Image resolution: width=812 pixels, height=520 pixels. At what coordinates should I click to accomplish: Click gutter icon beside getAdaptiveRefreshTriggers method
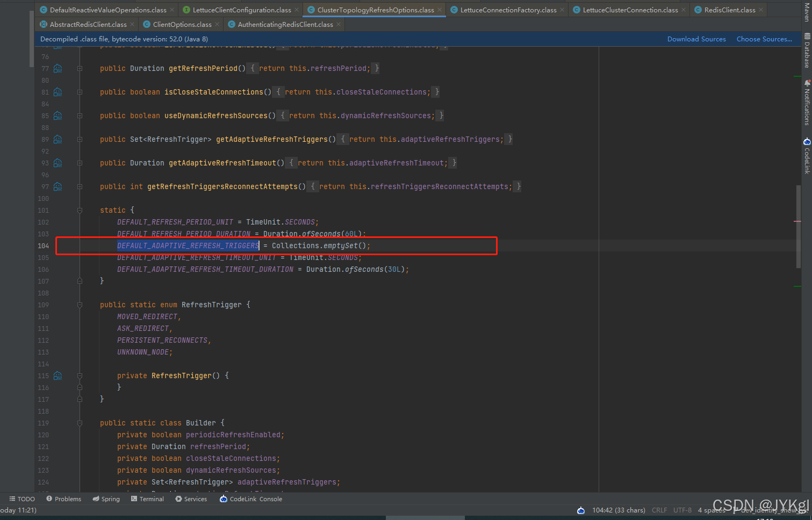pos(58,139)
